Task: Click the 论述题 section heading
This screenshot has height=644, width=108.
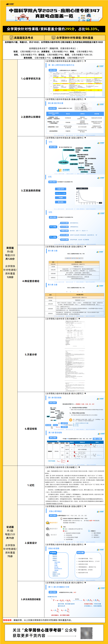Action: click(x=10, y=527)
